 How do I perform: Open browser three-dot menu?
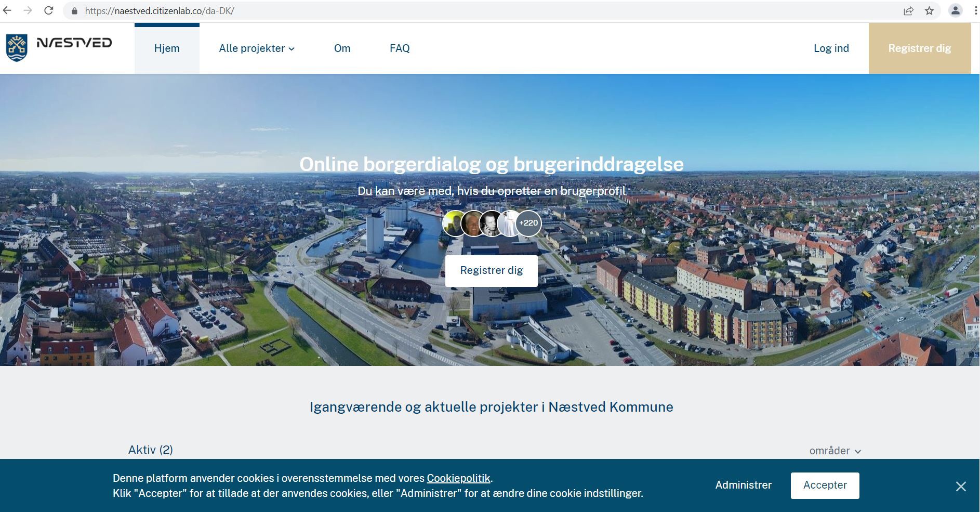pyautogui.click(x=975, y=10)
